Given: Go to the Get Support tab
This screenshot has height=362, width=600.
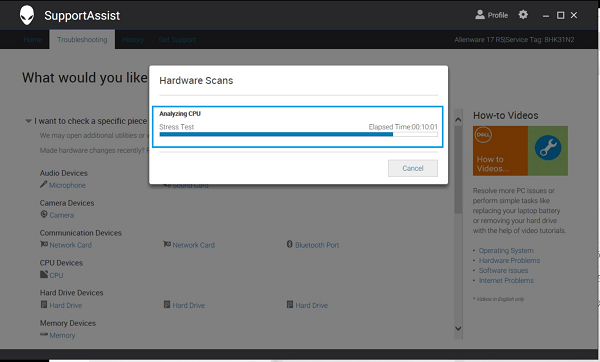Looking at the screenshot, I should 177,39.
